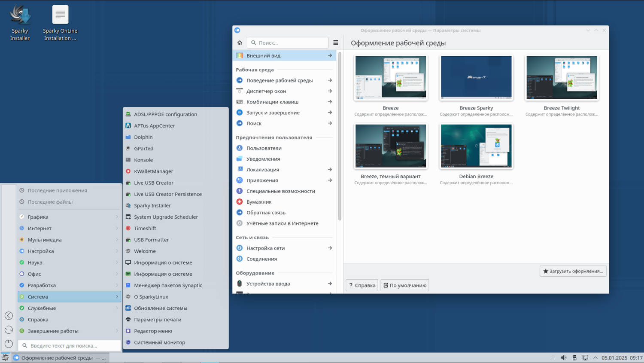
Task: Open Timeshift from the System submenu
Action: (x=145, y=228)
